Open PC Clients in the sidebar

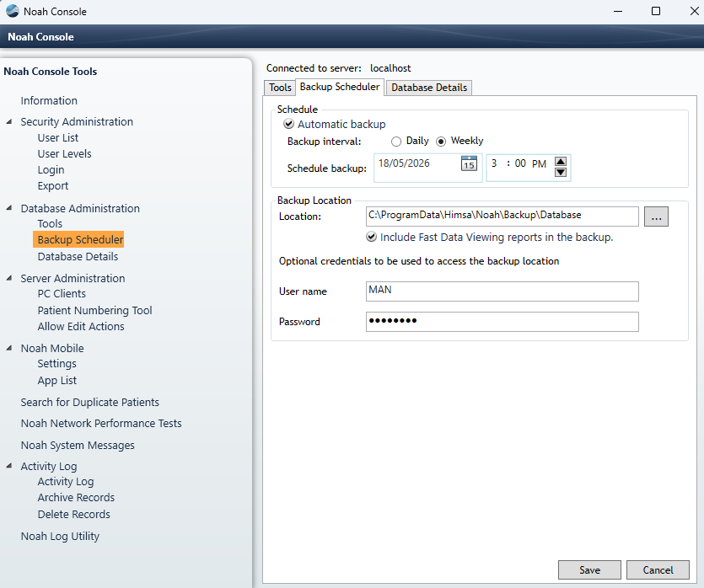tap(62, 294)
